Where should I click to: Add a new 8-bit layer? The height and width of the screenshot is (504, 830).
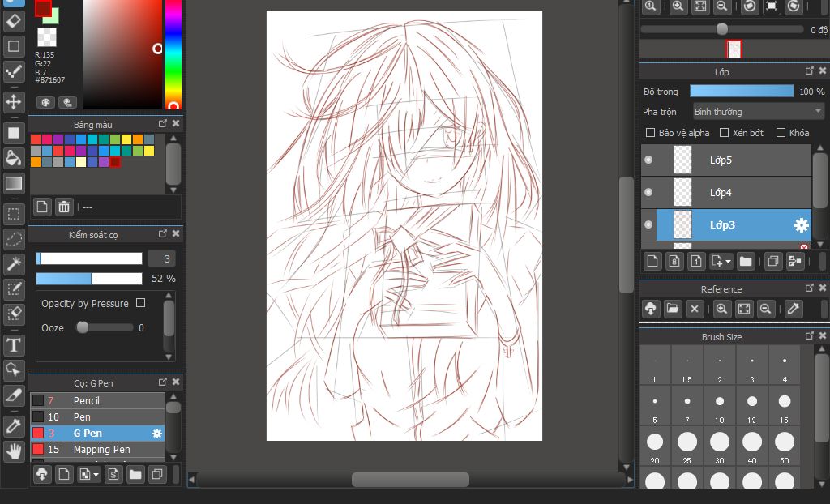(674, 261)
